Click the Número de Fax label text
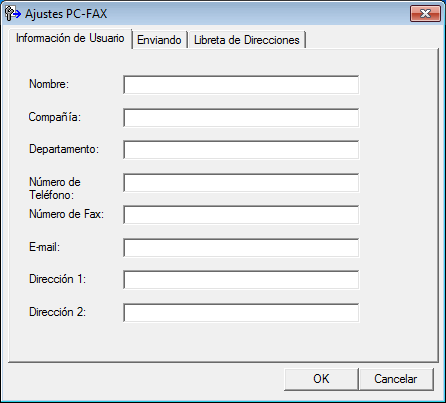Image resolution: width=446 pixels, height=403 pixels. pos(66,214)
